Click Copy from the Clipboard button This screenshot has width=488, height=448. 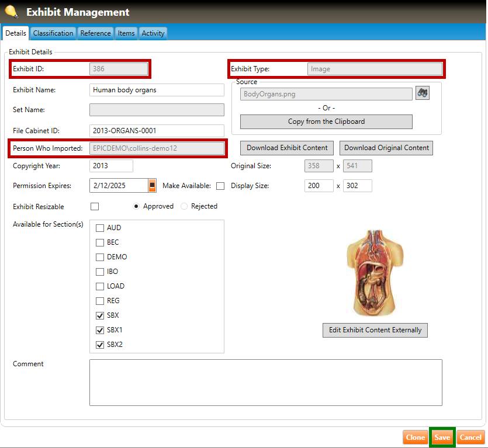pos(326,121)
